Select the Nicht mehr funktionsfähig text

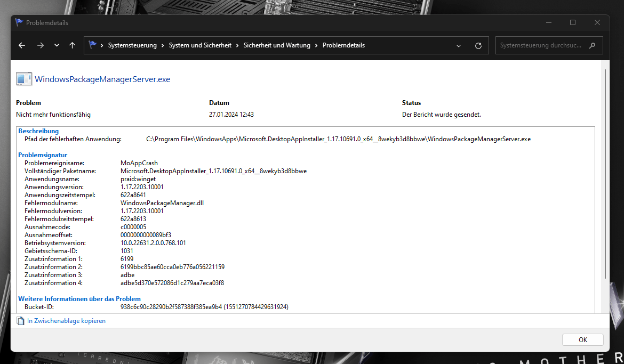(x=53, y=115)
